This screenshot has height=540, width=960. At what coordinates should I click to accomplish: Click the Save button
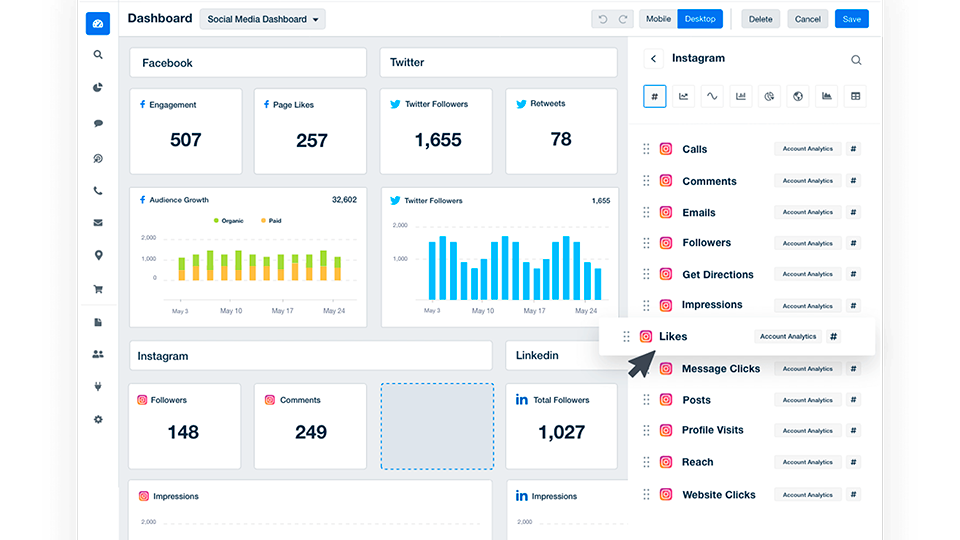point(851,19)
